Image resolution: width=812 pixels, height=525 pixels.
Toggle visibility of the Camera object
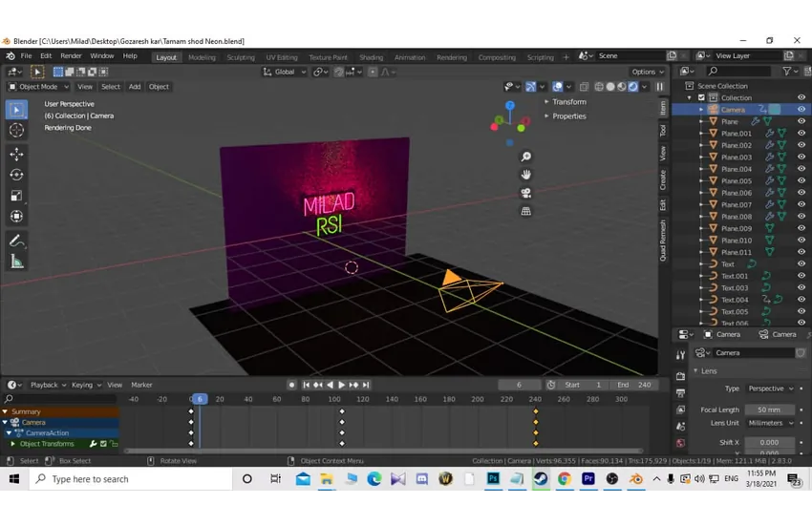pyautogui.click(x=801, y=110)
